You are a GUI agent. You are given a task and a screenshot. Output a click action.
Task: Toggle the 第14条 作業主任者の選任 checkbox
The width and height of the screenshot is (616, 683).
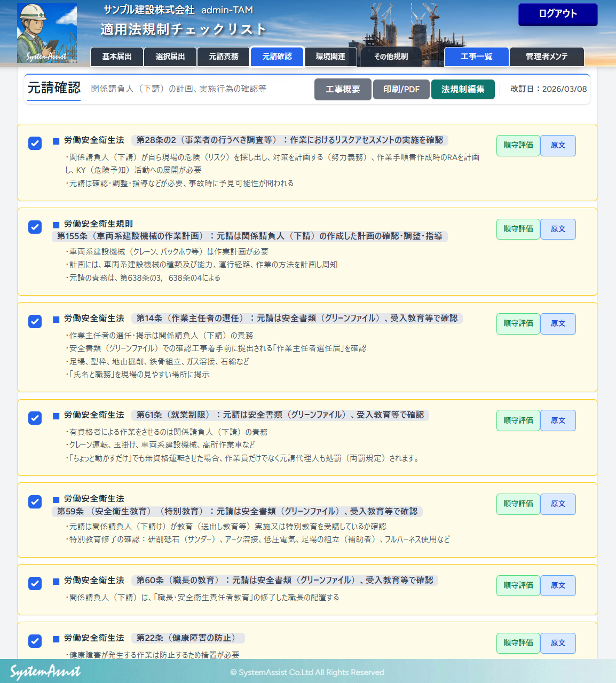tap(35, 321)
